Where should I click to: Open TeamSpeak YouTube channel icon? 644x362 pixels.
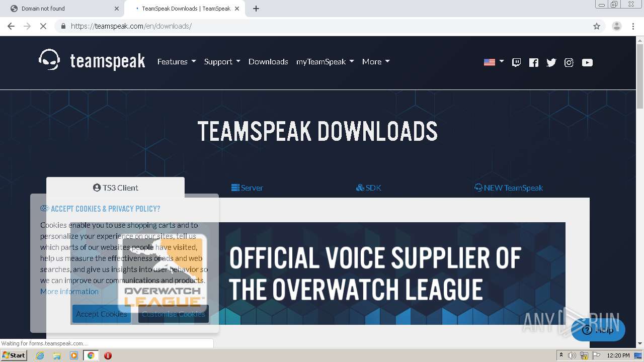587,62
